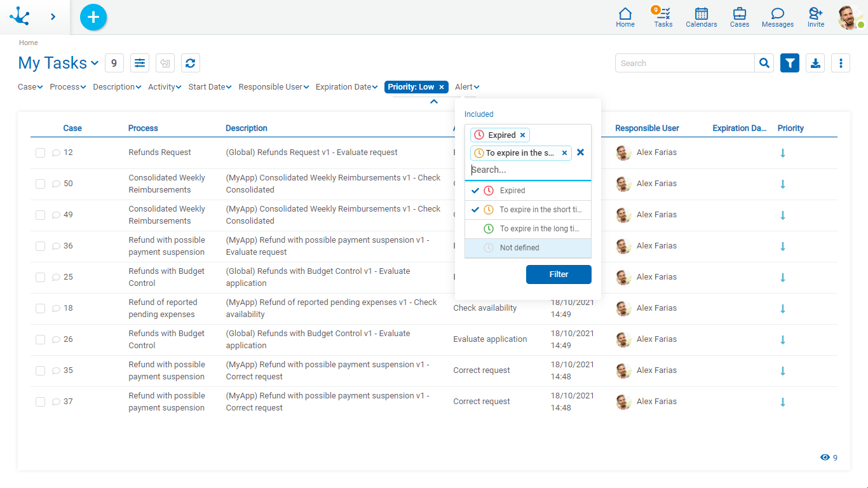The height and width of the screenshot is (488, 868).
Task: Open the Cases briefcase icon
Action: coord(739,17)
